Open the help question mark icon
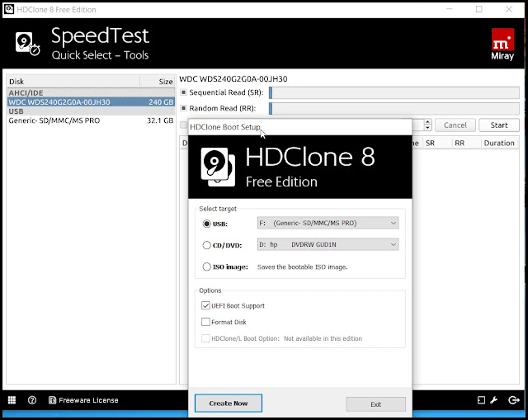 (x=32, y=400)
